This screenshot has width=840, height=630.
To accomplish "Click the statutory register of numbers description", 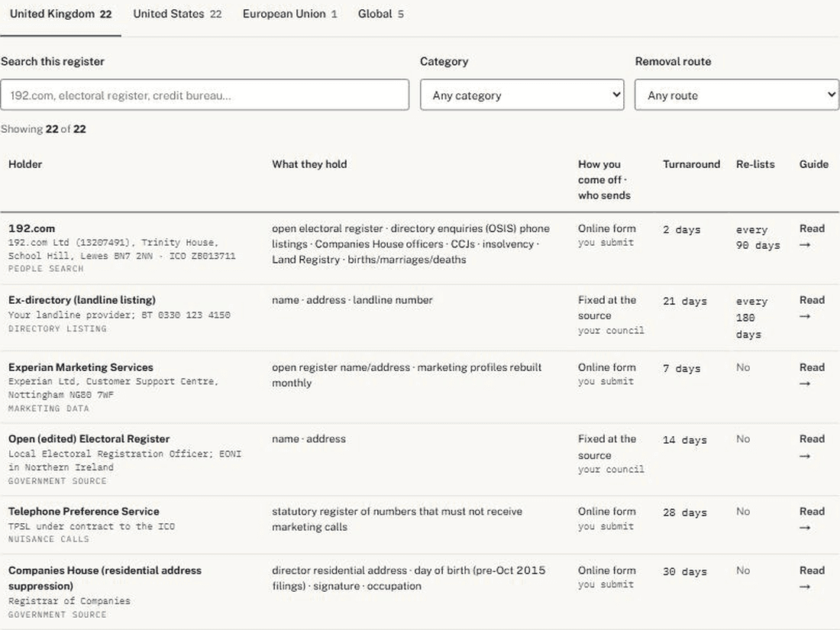I will (x=397, y=519).
